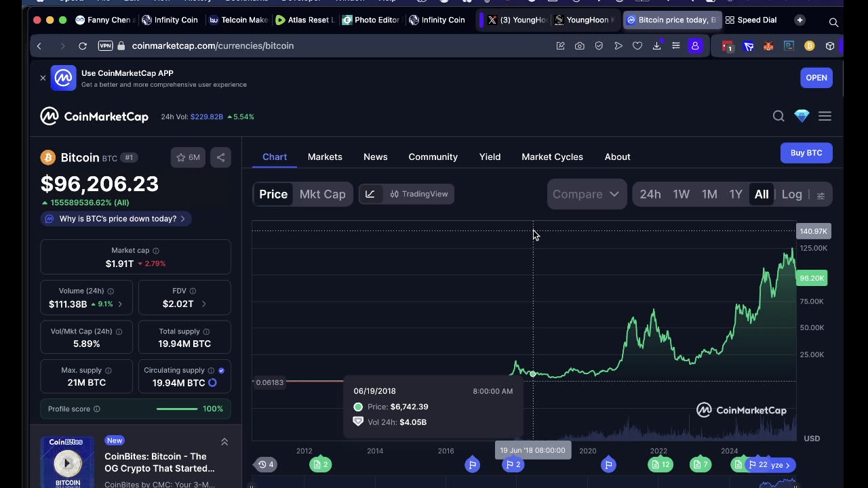
Task: Click the heart bookmark icon in the address bar
Action: 637,46
